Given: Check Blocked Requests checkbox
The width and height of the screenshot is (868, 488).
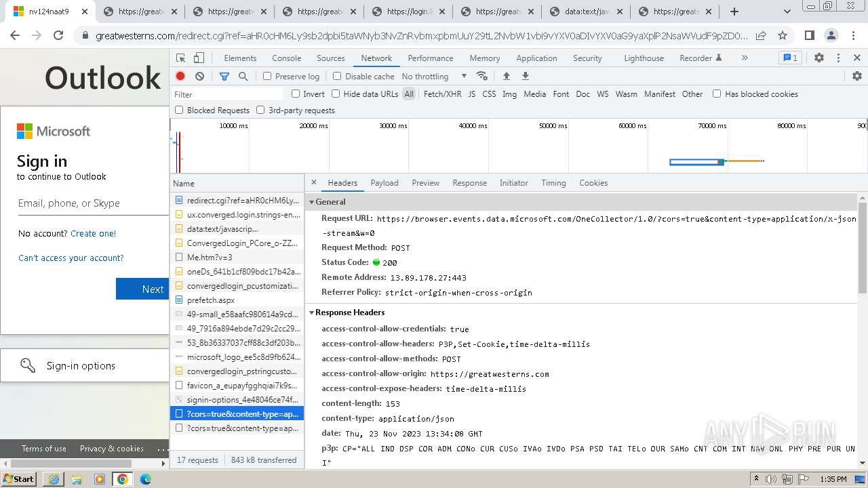Looking at the screenshot, I should pos(179,110).
